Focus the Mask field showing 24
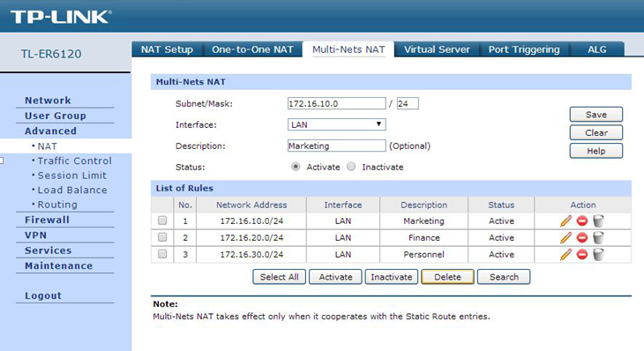The width and height of the screenshot is (644, 351). point(408,103)
